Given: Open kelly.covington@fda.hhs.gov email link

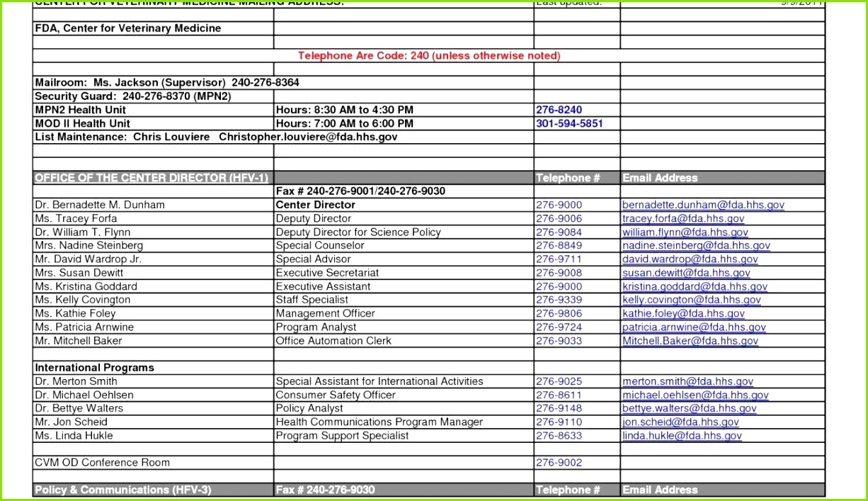Looking at the screenshot, I should [x=692, y=300].
